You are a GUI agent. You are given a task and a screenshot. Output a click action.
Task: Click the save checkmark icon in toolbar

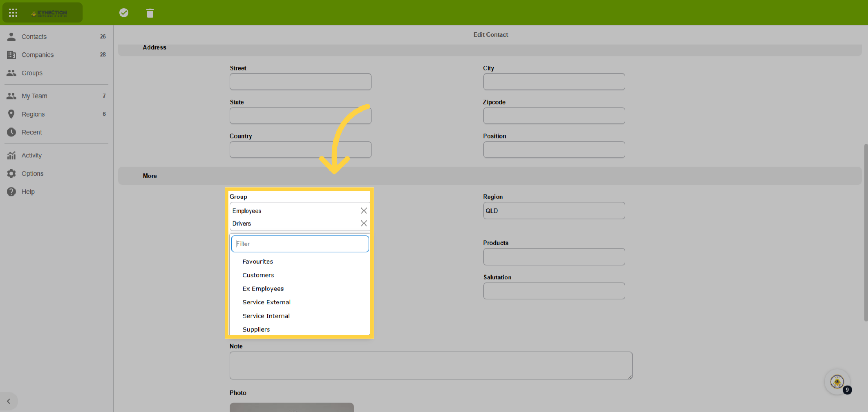point(124,13)
